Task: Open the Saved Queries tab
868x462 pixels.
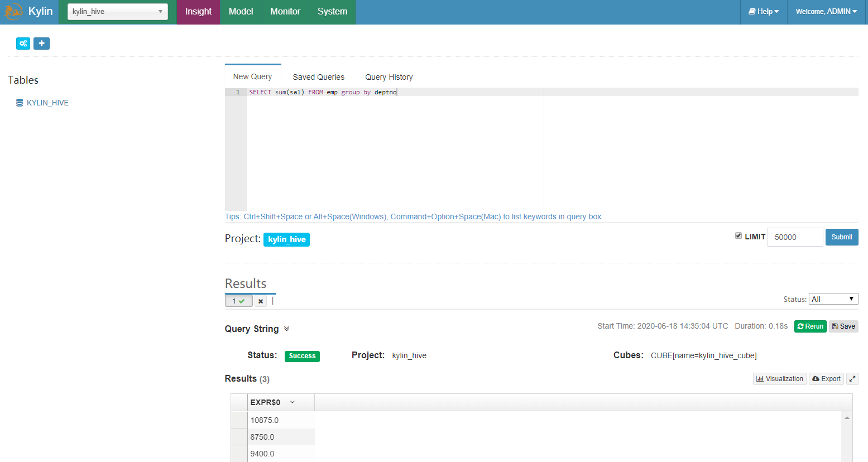Action: [x=319, y=77]
